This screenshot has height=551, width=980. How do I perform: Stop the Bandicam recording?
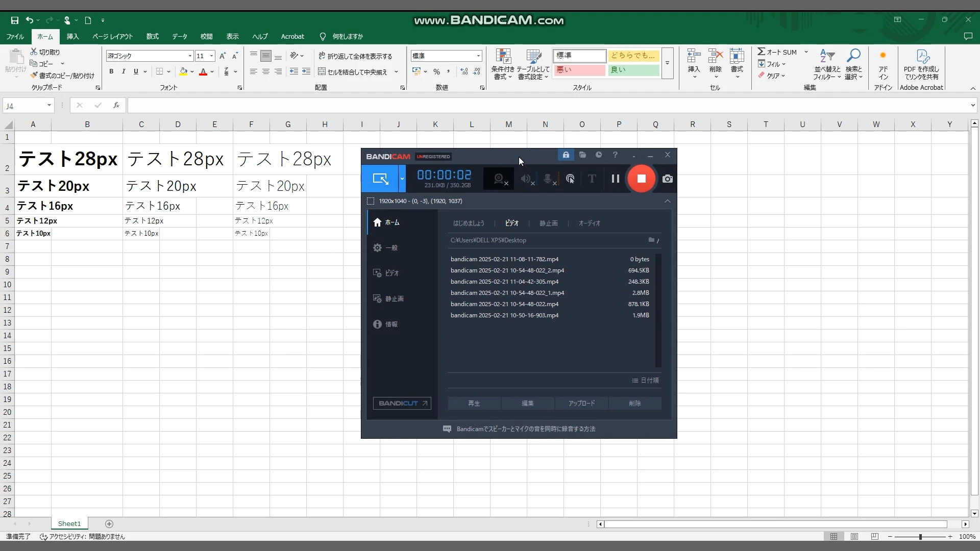tap(641, 179)
